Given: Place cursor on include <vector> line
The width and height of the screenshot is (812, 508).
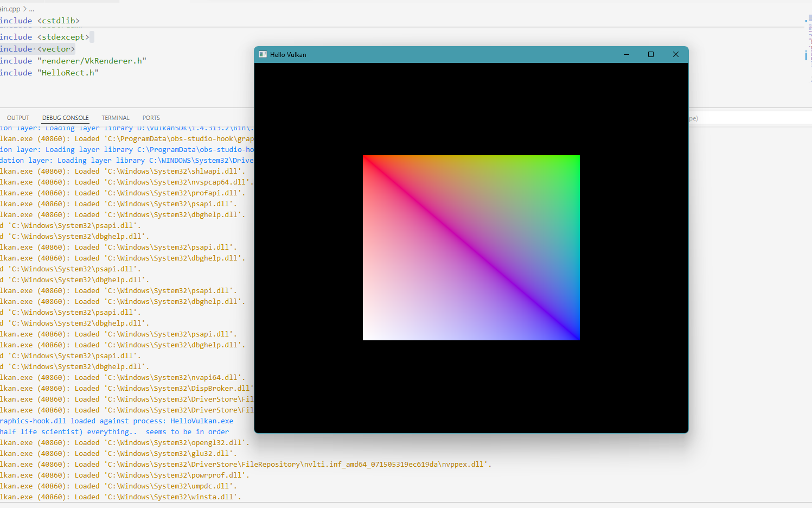Looking at the screenshot, I should pyautogui.click(x=37, y=49).
